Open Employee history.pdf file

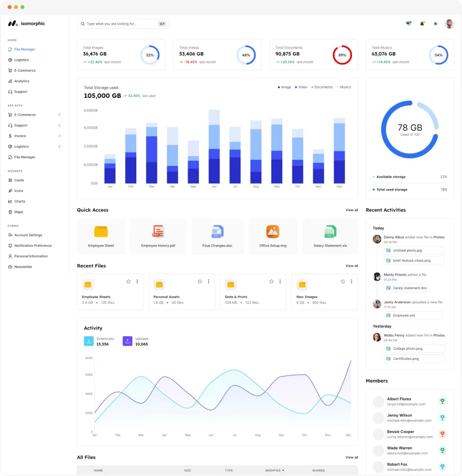(158, 236)
